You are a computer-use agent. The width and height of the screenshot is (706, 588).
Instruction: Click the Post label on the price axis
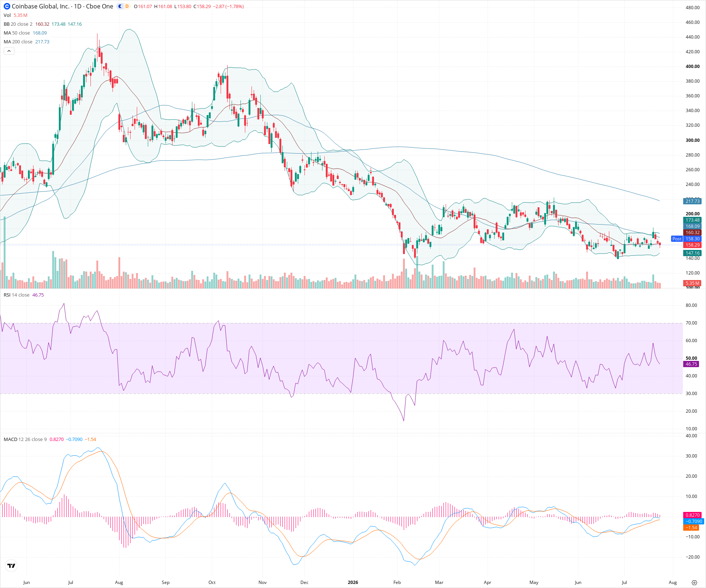[677, 239]
